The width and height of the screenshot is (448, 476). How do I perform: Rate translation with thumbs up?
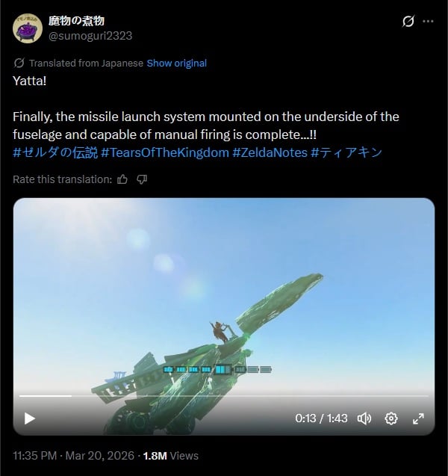122,179
